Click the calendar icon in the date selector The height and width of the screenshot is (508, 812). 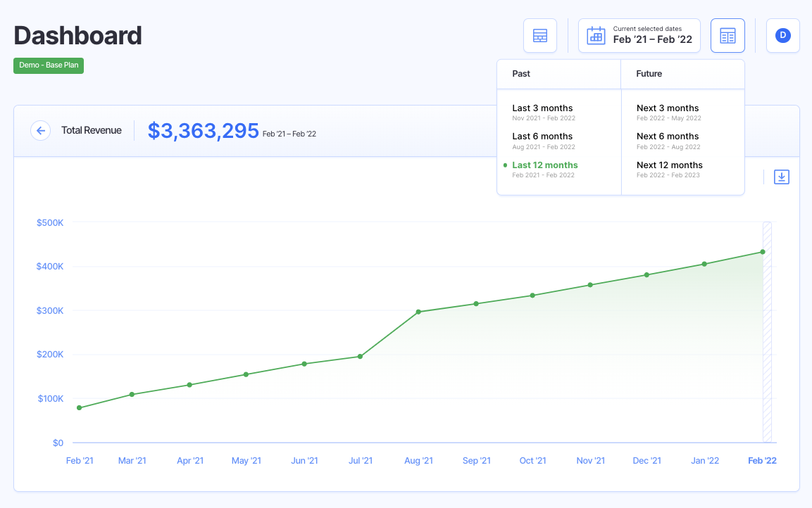point(595,35)
